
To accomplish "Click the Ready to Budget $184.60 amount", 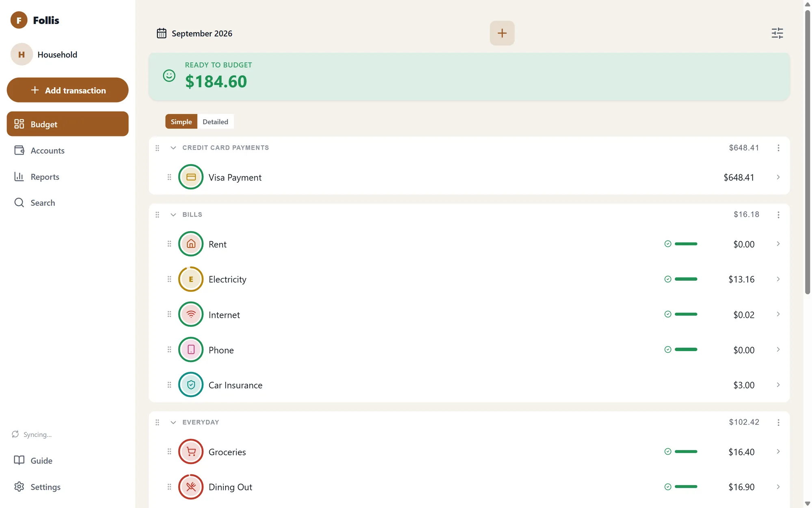I will click(216, 82).
